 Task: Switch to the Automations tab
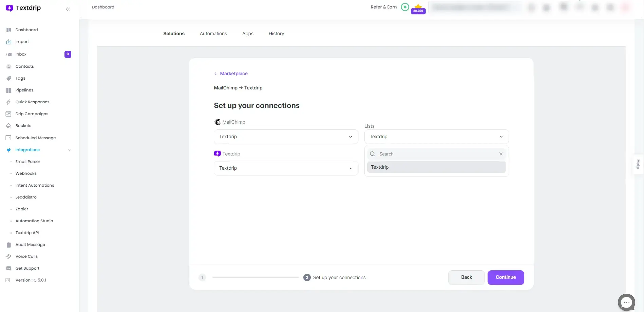pyautogui.click(x=213, y=34)
